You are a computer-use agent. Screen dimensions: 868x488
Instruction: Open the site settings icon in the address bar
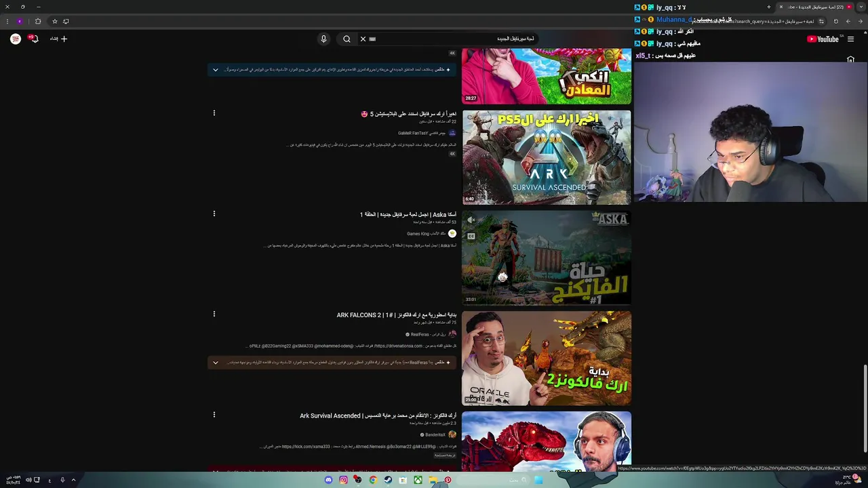[821, 21]
